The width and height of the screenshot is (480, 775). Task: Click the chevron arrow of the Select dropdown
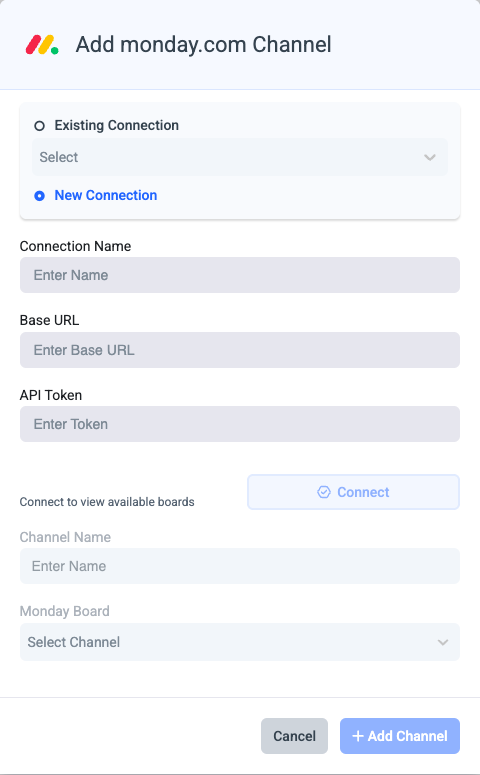[430, 157]
